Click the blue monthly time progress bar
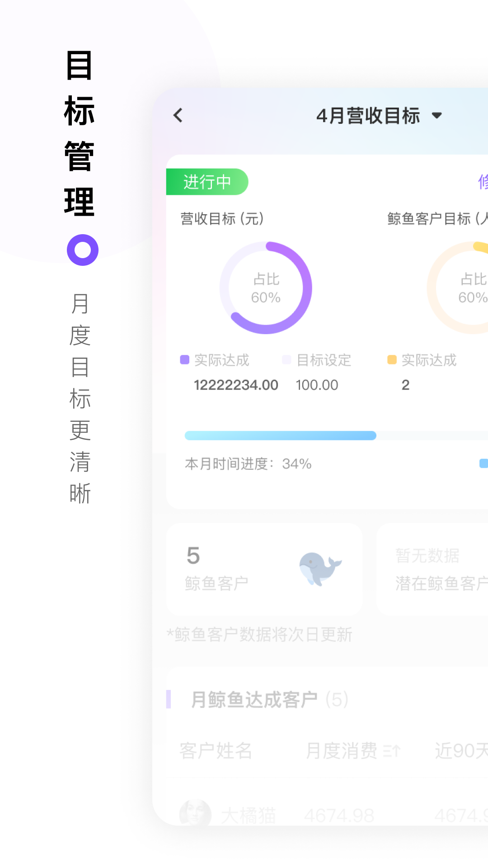This screenshot has width=488, height=868. (280, 436)
